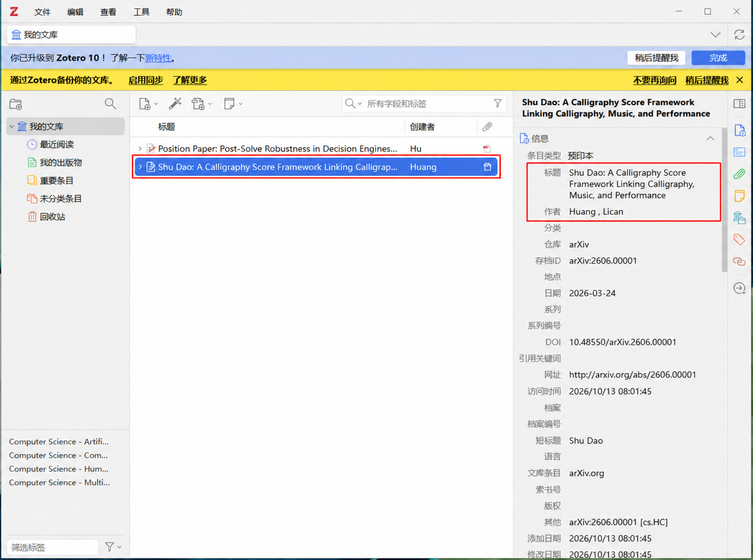This screenshot has width=753, height=560.
Task: Jump to Related section icon
Action: [x=739, y=261]
